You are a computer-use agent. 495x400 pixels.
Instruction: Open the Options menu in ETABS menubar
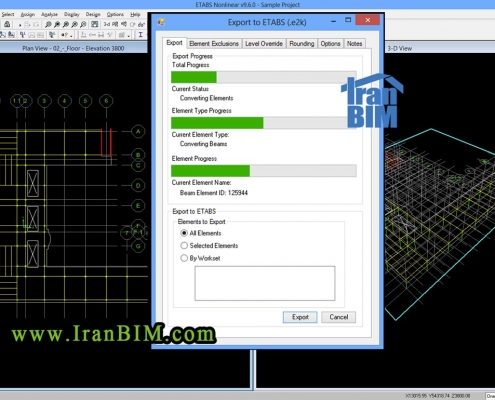tap(115, 14)
